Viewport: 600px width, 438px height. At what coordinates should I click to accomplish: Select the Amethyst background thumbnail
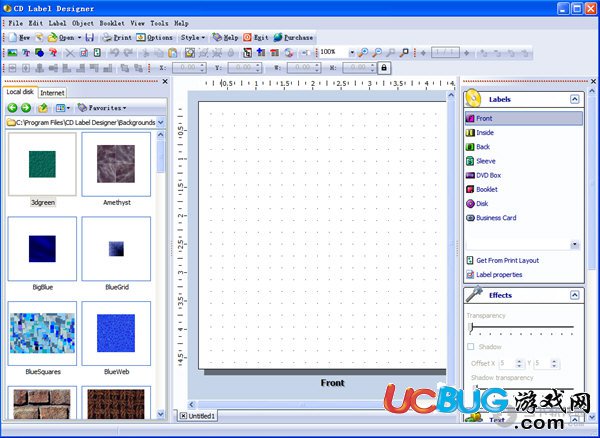click(116, 164)
